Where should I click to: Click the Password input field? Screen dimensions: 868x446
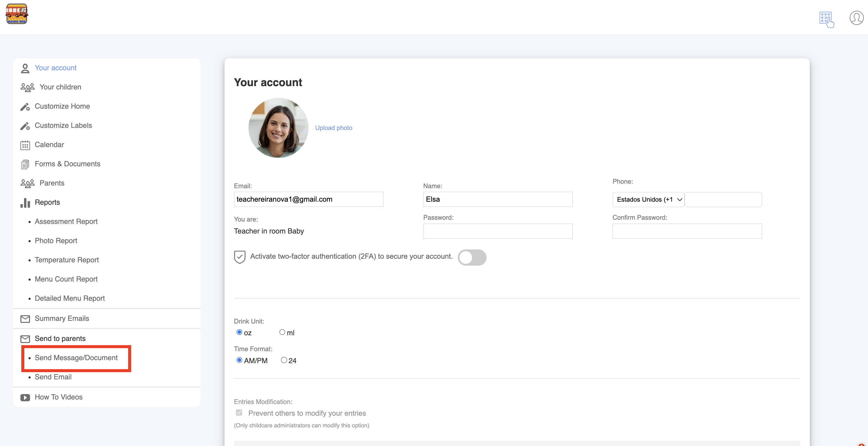coord(497,231)
